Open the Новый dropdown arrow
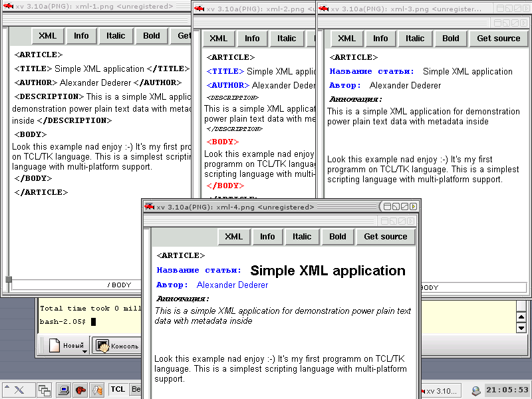532x399 pixels. [x=85, y=350]
